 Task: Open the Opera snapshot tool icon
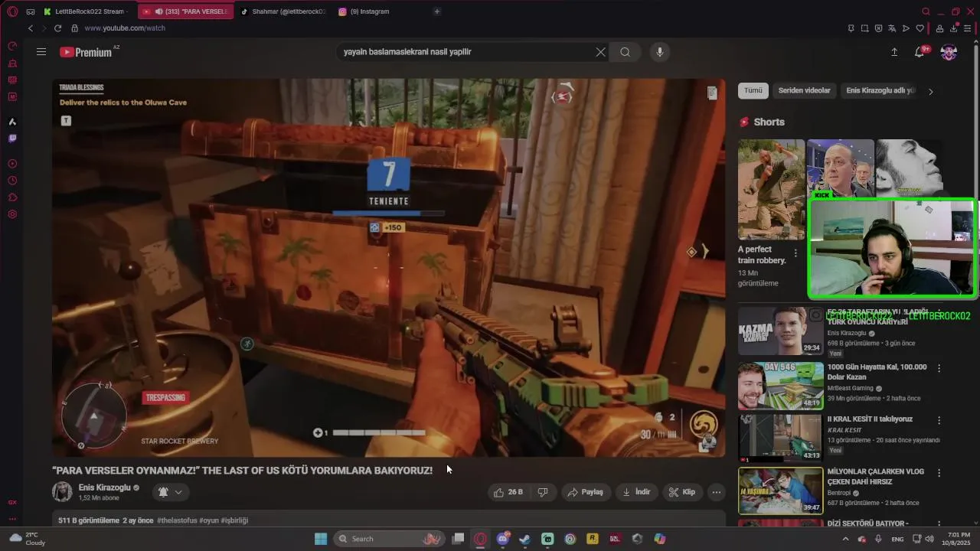pyautogui.click(x=864, y=28)
